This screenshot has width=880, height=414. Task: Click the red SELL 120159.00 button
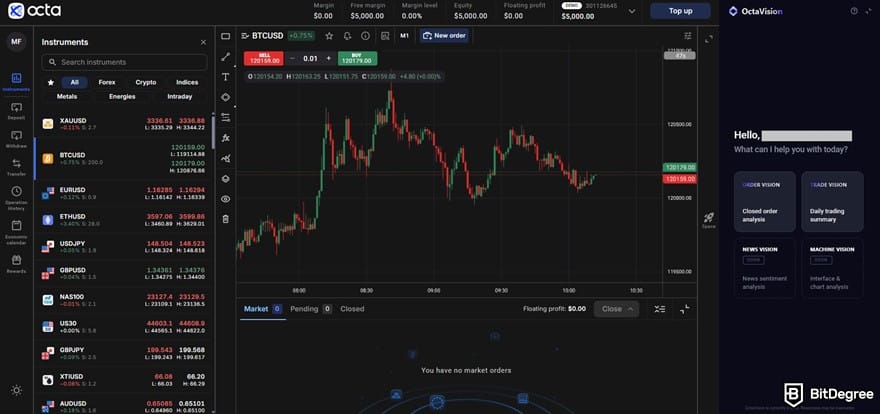click(264, 58)
